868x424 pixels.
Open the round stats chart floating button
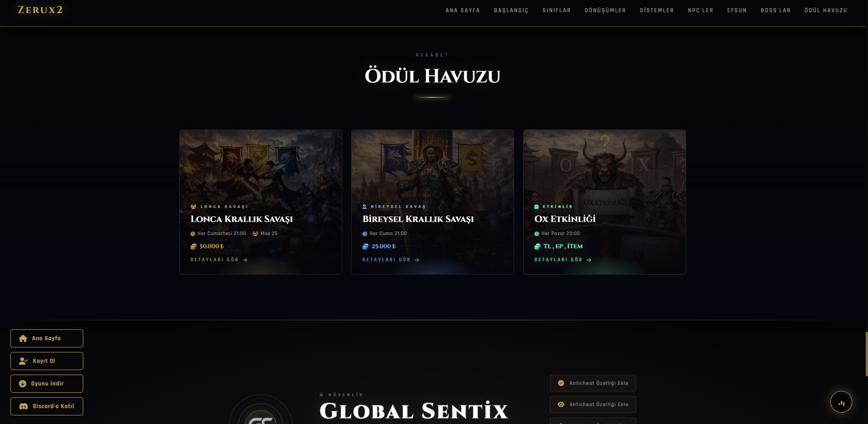tap(841, 402)
